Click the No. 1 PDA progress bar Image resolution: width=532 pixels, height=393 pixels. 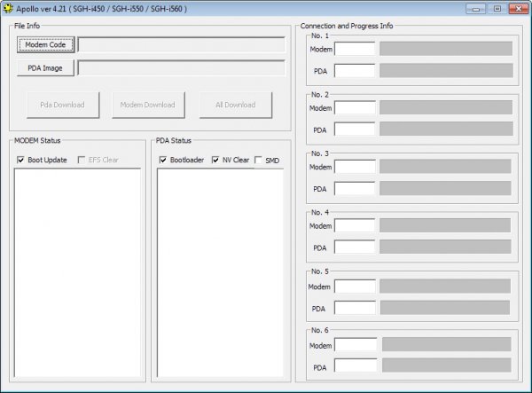click(446, 71)
